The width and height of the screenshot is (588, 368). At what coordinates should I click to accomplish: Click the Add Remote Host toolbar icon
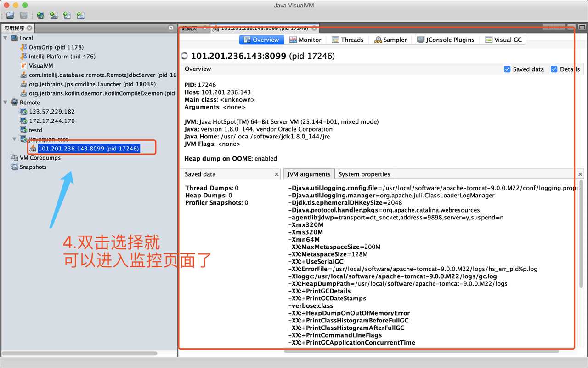click(40, 16)
